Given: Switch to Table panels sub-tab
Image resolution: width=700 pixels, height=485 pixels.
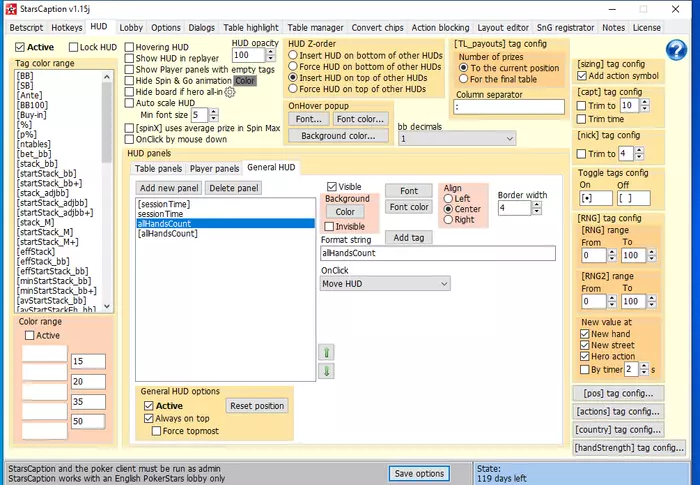Looking at the screenshot, I should click(x=158, y=169).
